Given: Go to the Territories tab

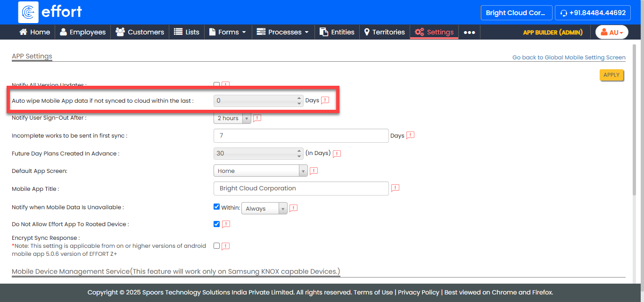Looking at the screenshot, I should pyautogui.click(x=384, y=32).
